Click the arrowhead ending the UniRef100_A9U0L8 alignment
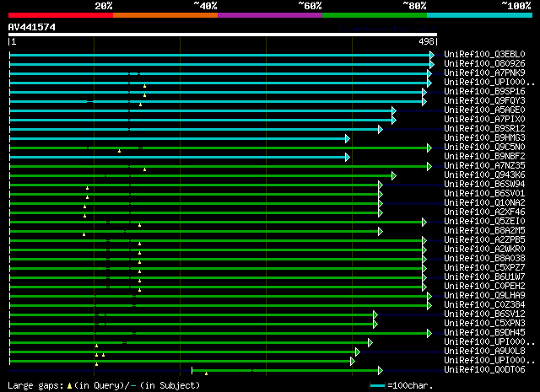 click(358, 352)
